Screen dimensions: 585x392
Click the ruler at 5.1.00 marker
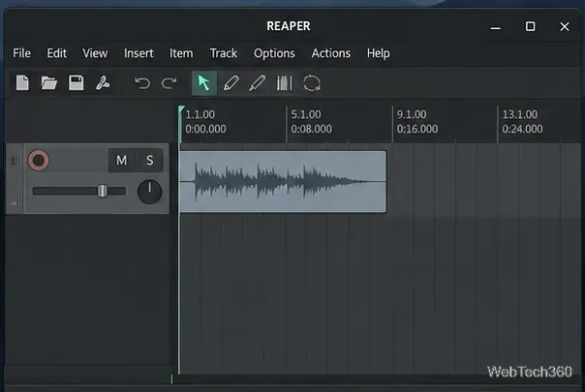click(306, 114)
